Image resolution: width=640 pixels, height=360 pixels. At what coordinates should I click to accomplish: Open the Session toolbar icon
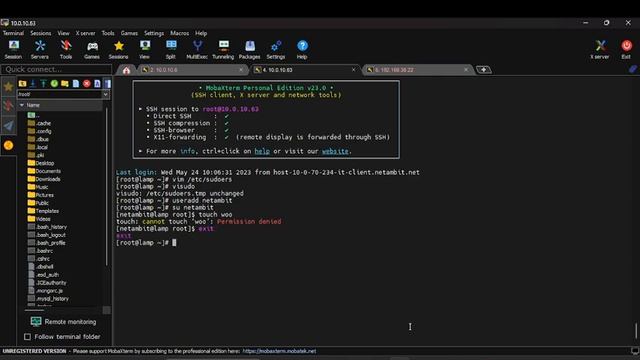[x=13, y=49]
